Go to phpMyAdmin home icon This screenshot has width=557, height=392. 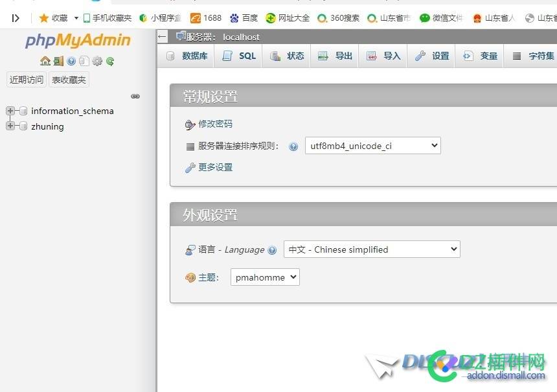(x=45, y=61)
